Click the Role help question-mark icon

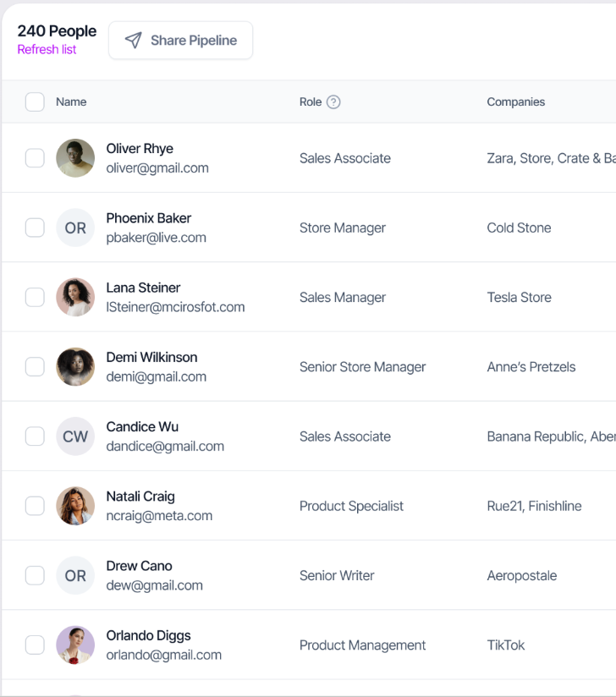coord(333,102)
